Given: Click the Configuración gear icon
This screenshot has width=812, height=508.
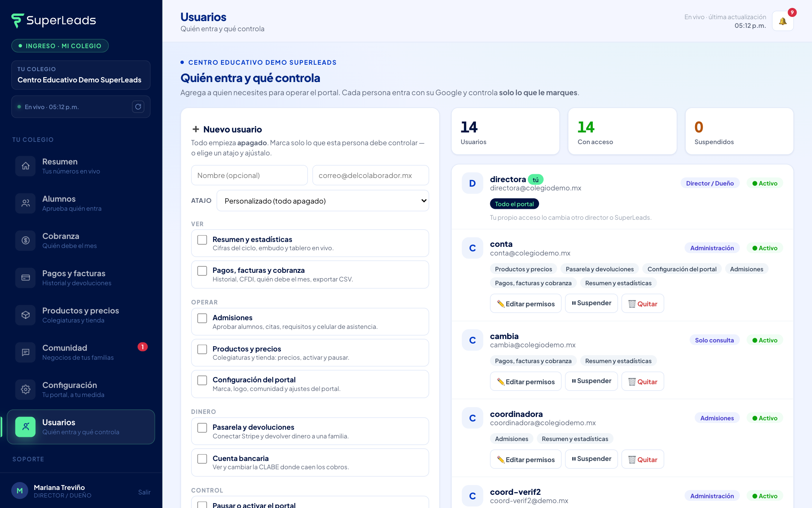Looking at the screenshot, I should [x=26, y=389].
